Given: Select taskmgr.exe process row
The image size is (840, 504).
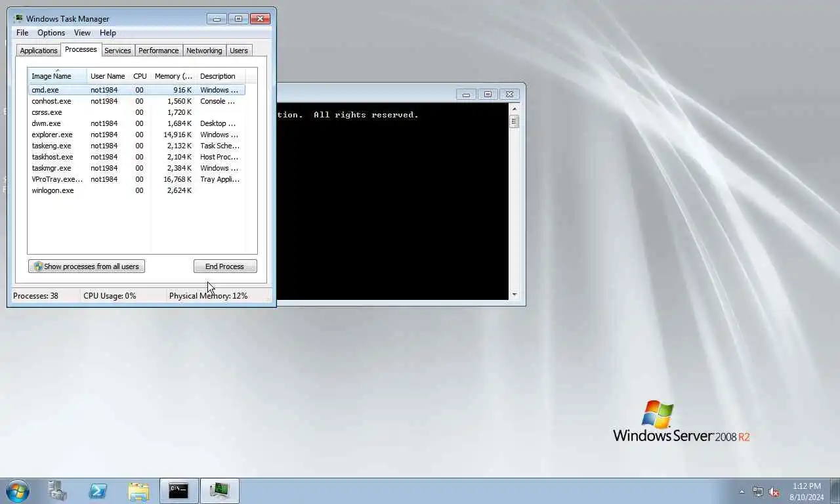Looking at the screenshot, I should (x=136, y=168).
